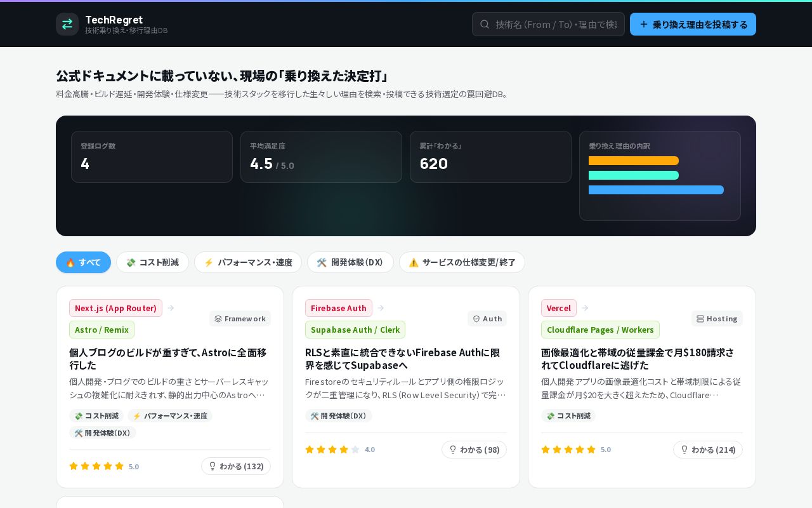Select the コスト削減 filter tab

152,262
